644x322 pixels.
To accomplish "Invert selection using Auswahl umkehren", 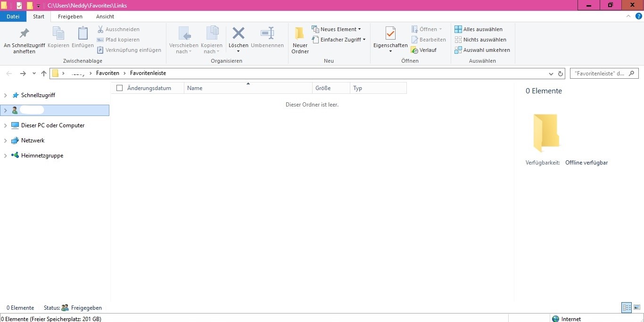I will 482,50.
